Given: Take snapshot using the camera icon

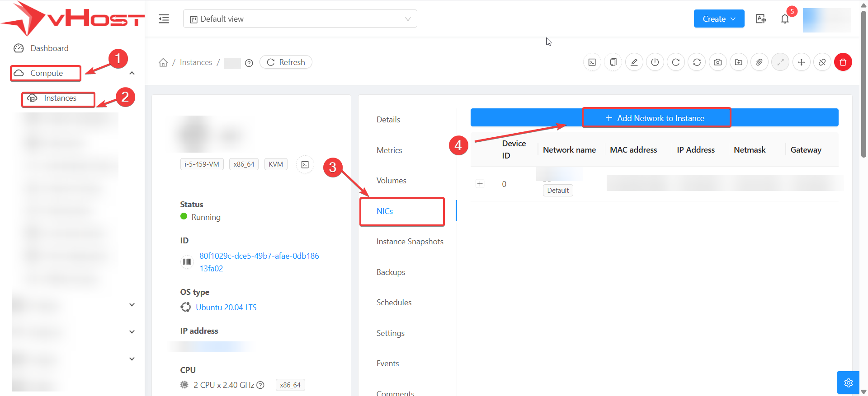Looking at the screenshot, I should (x=717, y=62).
